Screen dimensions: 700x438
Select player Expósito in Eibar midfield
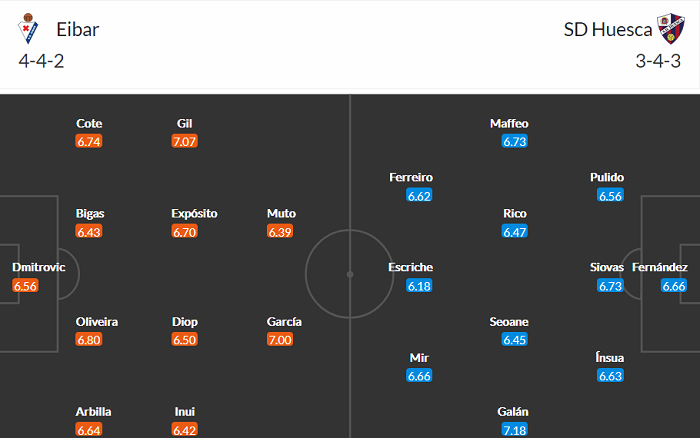194,214
